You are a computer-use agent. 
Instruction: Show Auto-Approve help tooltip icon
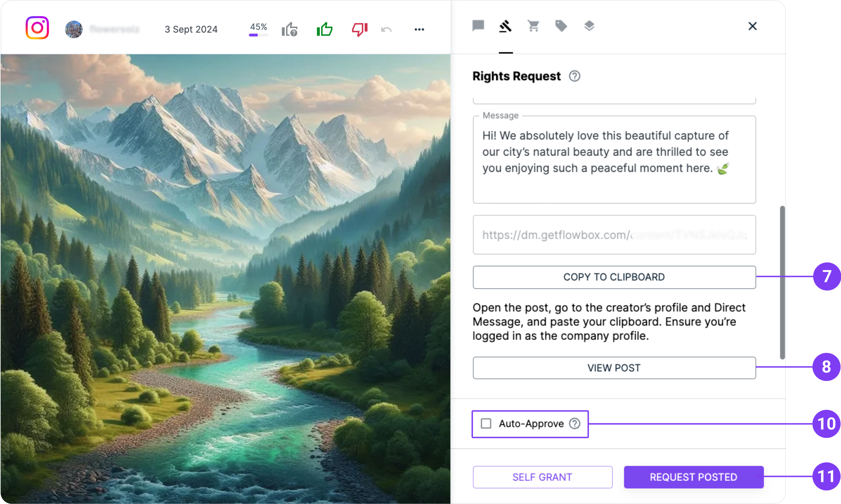coord(575,424)
